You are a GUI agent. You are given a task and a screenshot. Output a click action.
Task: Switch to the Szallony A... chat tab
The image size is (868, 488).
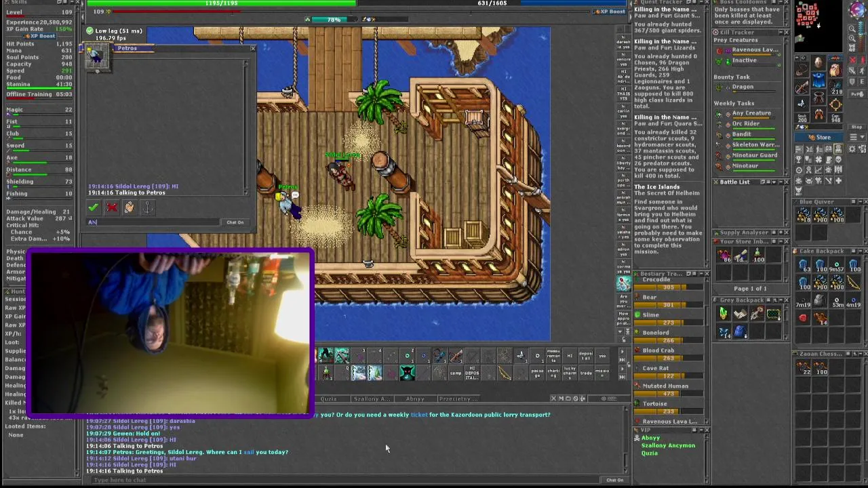pyautogui.click(x=372, y=399)
